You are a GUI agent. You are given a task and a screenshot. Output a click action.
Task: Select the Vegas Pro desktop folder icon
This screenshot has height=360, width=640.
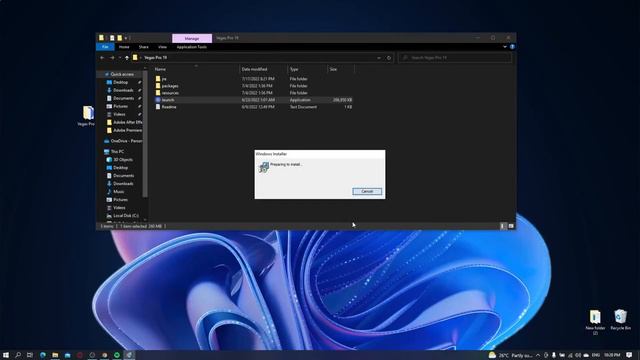[x=87, y=116]
